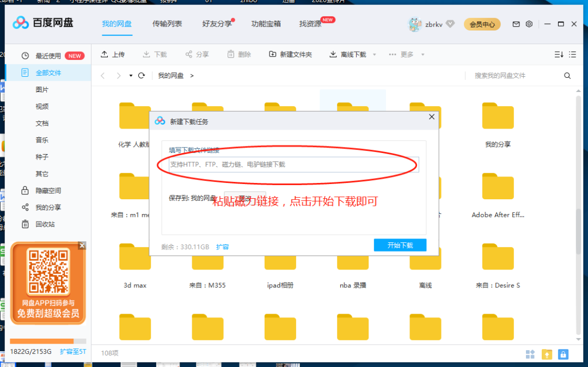Viewport: 588px width, 367px height.
Task: Click the 删除 delete toolbar button
Action: click(239, 54)
